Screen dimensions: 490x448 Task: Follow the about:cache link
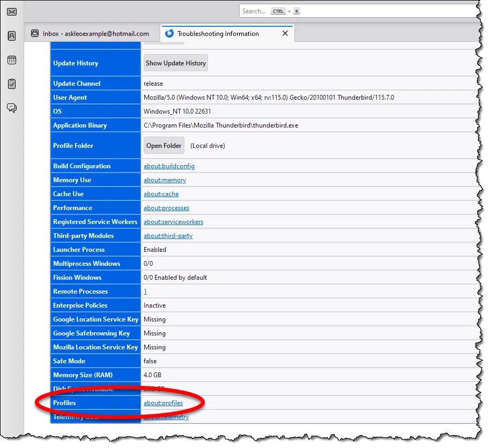click(x=161, y=194)
